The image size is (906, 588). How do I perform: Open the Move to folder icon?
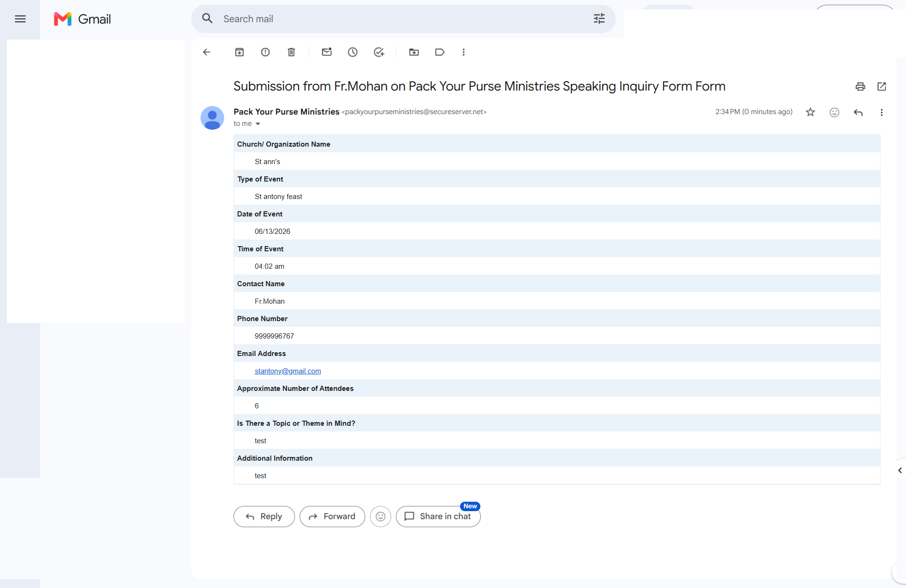414,52
